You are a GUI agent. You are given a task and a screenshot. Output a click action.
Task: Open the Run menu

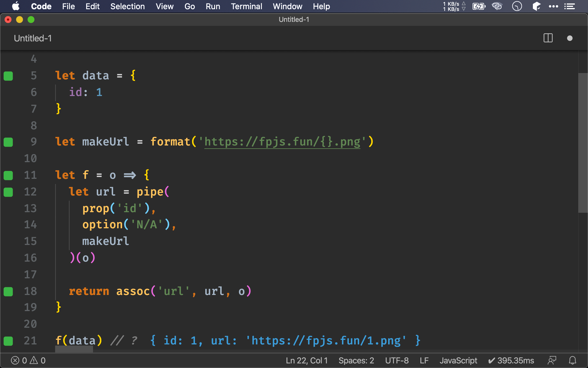coord(213,6)
